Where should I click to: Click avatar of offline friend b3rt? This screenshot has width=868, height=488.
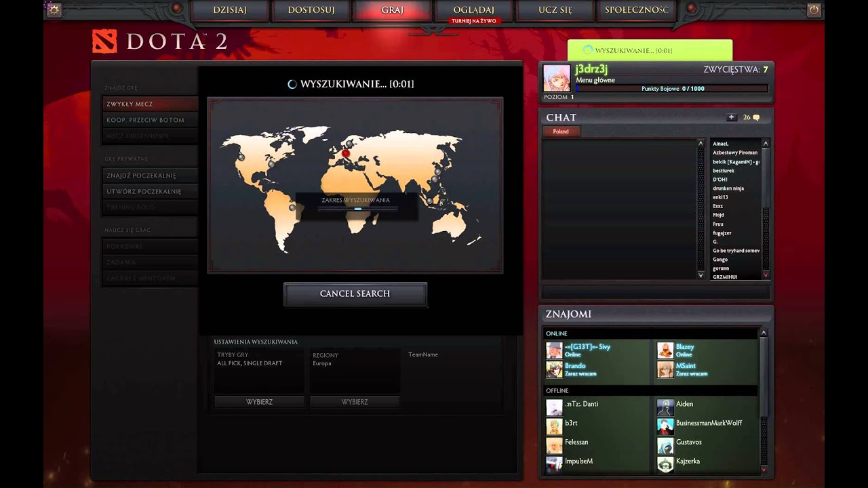coord(555,426)
